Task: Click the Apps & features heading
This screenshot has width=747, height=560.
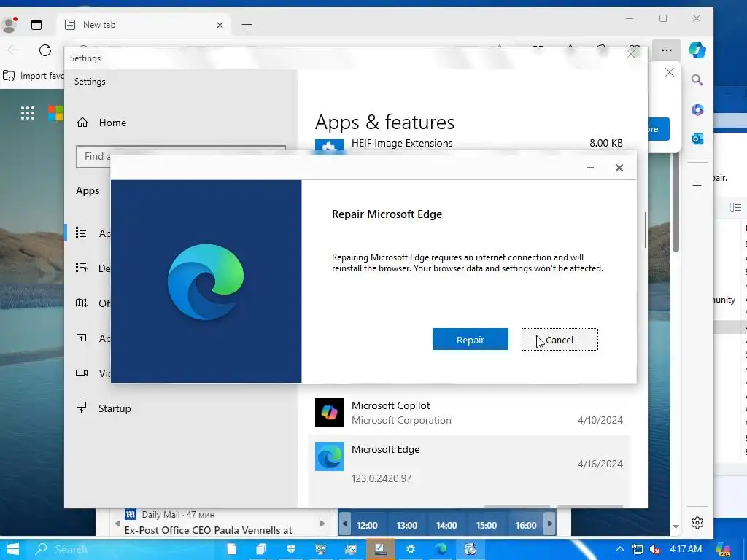Action: (384, 122)
